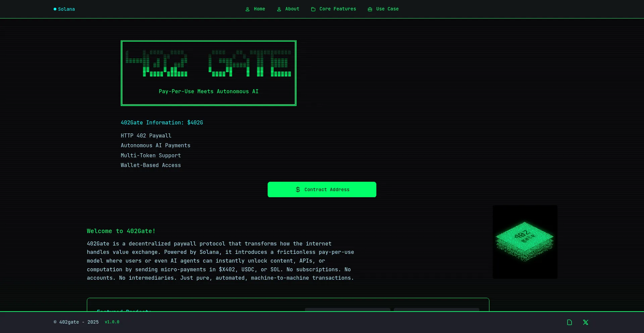Select the HTTP 402 Paywall list item

click(x=146, y=135)
